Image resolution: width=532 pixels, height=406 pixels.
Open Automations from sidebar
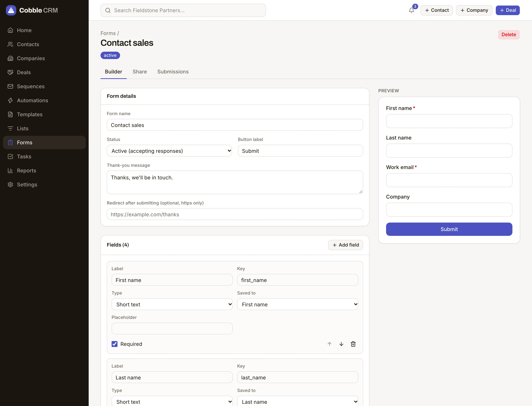44,100
